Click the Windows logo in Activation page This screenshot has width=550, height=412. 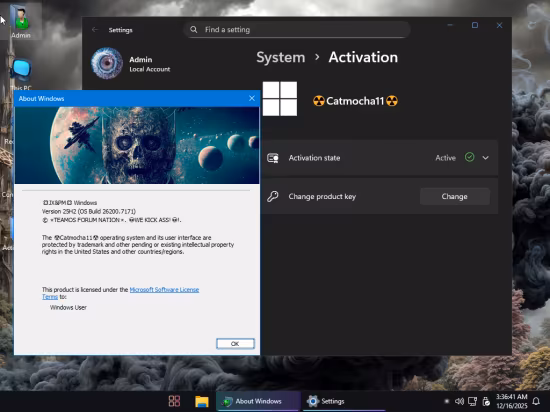tap(280, 99)
